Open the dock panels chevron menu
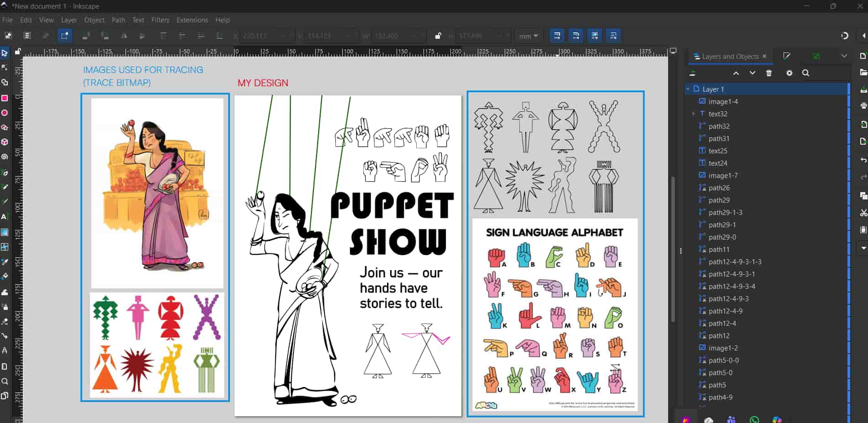Viewport: 868px width, 423px height. point(844,56)
